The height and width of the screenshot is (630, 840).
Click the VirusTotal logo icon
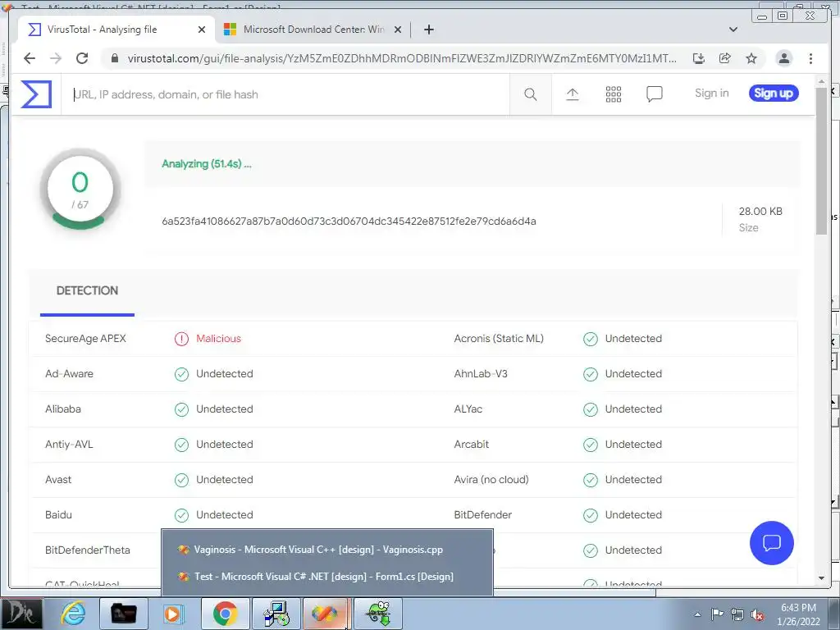coord(36,94)
